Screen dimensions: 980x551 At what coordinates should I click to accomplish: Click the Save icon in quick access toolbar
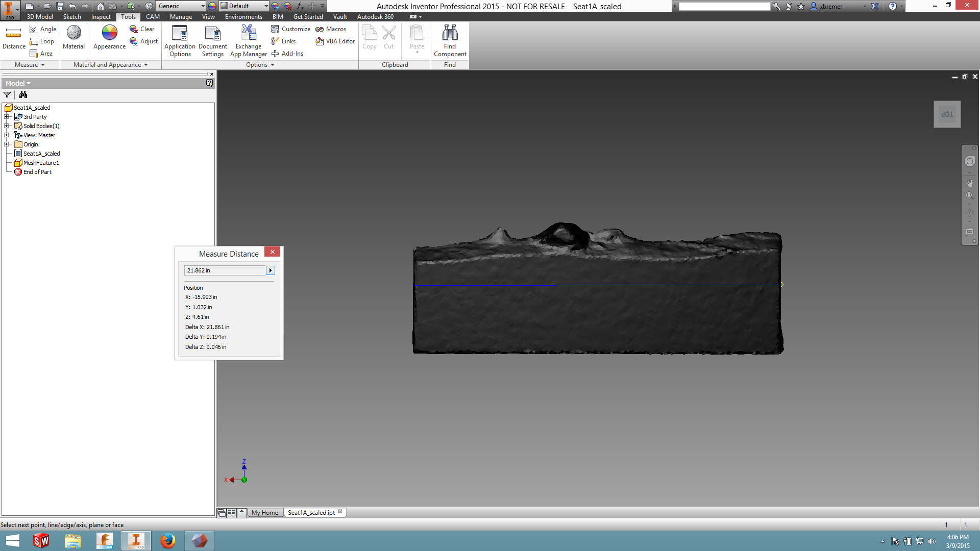pyautogui.click(x=60, y=6)
